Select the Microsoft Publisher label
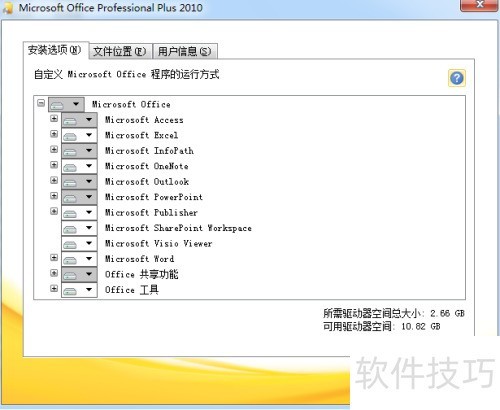 [151, 212]
